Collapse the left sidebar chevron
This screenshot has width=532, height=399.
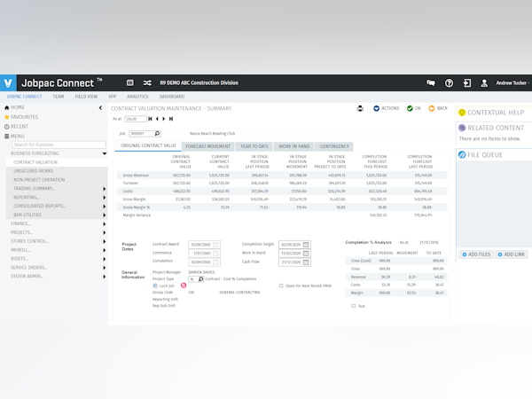[100, 108]
